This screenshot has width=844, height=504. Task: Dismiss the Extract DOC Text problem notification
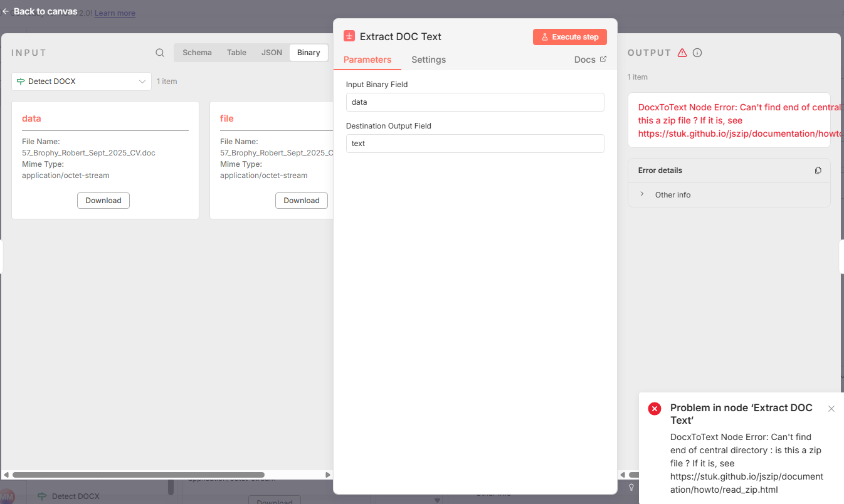[x=831, y=408]
